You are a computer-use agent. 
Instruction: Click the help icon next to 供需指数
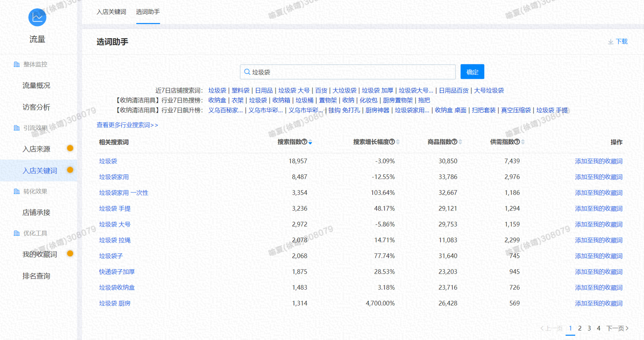517,142
